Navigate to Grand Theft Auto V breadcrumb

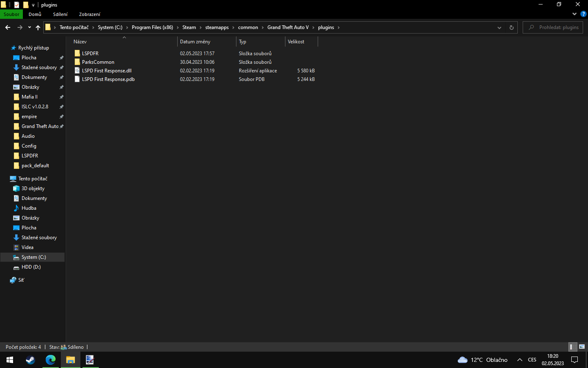tap(288, 27)
